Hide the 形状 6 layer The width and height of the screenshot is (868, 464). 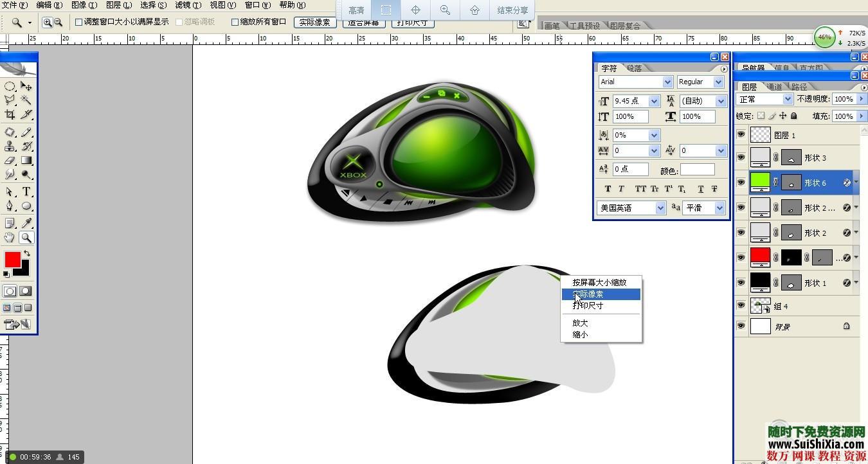point(741,183)
